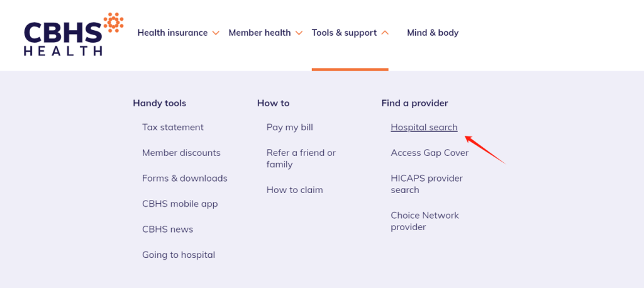
Task: Open the Mind & body menu item
Action: point(433,33)
